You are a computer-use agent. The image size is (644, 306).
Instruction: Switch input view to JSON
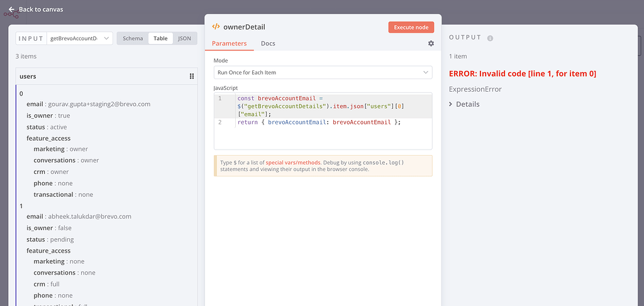pos(184,38)
